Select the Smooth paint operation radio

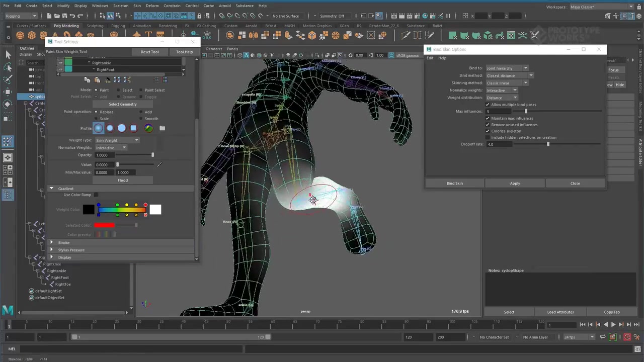coord(140,119)
